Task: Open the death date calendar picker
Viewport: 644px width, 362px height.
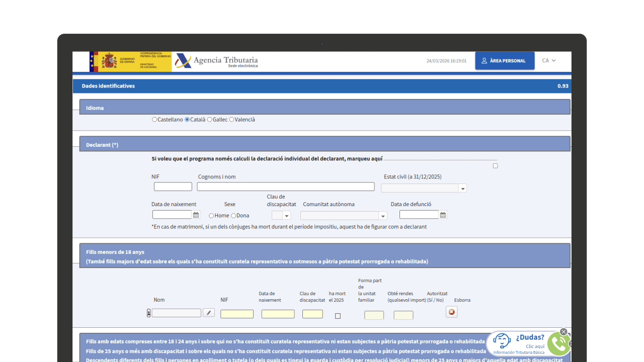Action: 443,215
